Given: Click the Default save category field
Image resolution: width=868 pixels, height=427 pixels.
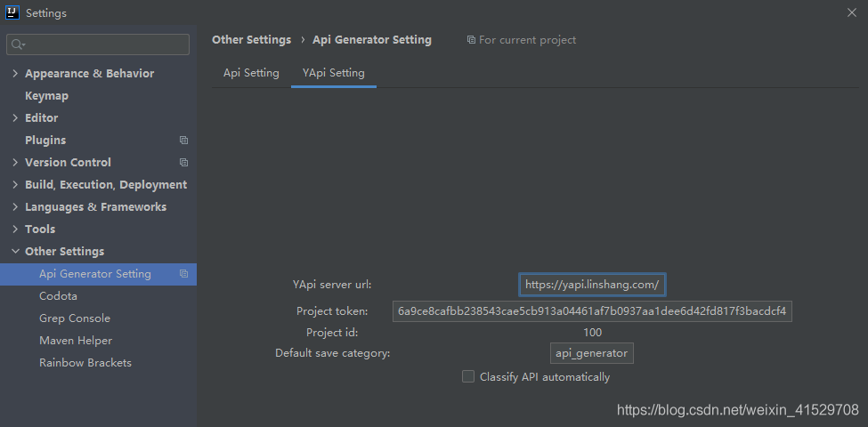Looking at the screenshot, I should tap(592, 353).
